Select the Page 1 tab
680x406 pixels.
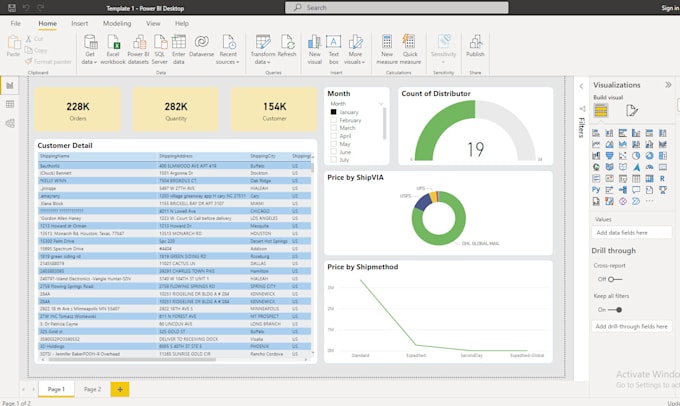pyautogui.click(x=56, y=389)
